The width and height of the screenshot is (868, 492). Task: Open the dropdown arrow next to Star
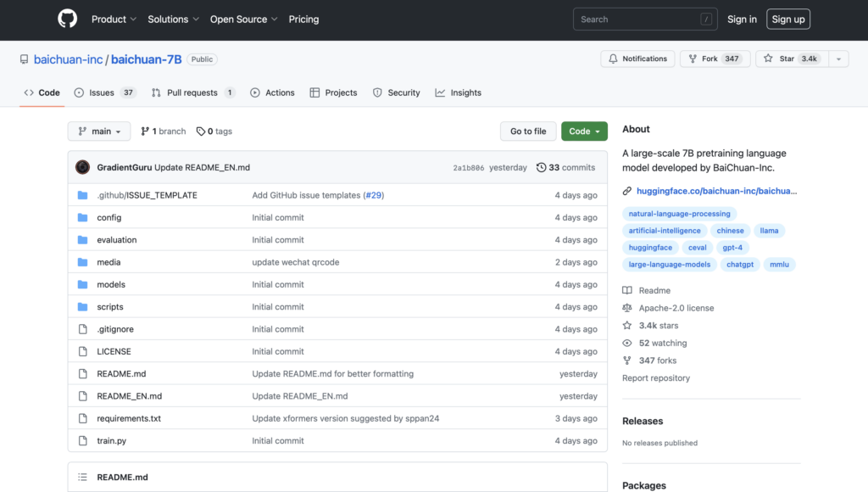tap(838, 59)
